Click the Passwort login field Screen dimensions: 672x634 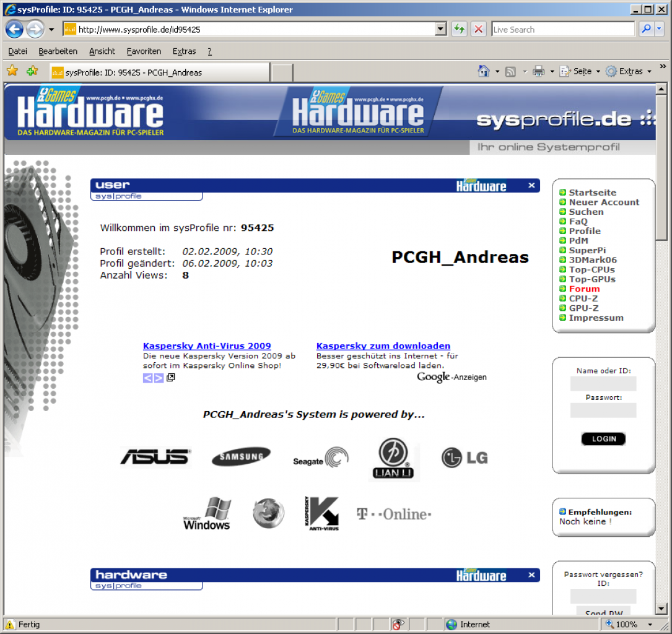click(603, 410)
